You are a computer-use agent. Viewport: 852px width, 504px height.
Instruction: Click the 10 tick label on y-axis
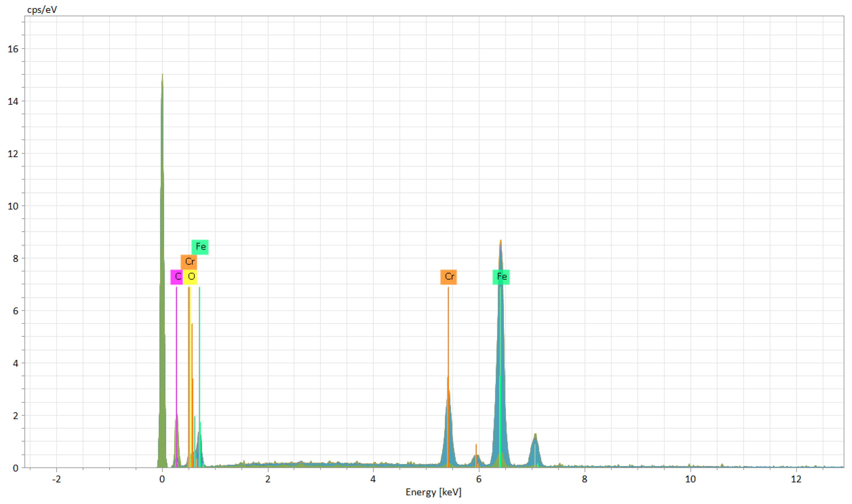click(x=13, y=206)
